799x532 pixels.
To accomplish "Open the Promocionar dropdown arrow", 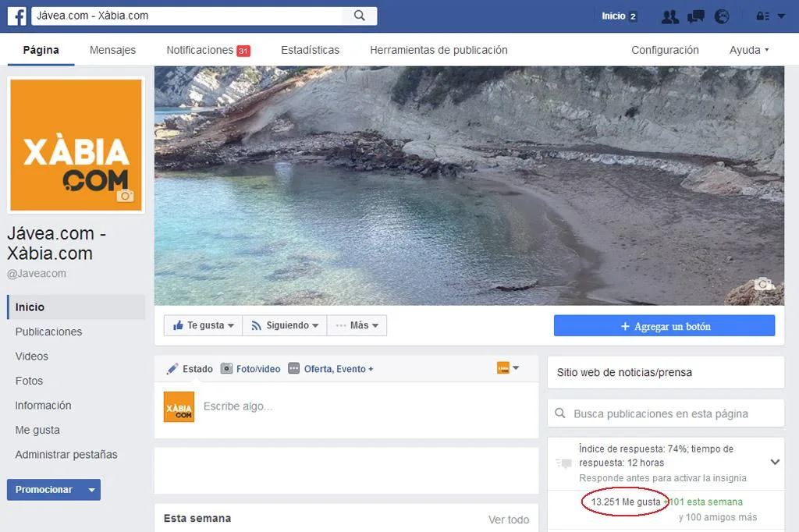I will pyautogui.click(x=92, y=490).
